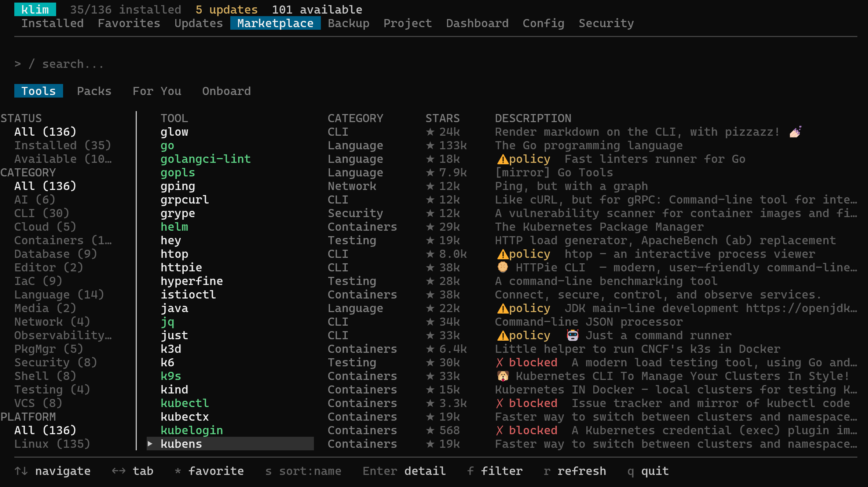Click the quit shortcut hint
This screenshot has width=868, height=487.
pyautogui.click(x=648, y=471)
